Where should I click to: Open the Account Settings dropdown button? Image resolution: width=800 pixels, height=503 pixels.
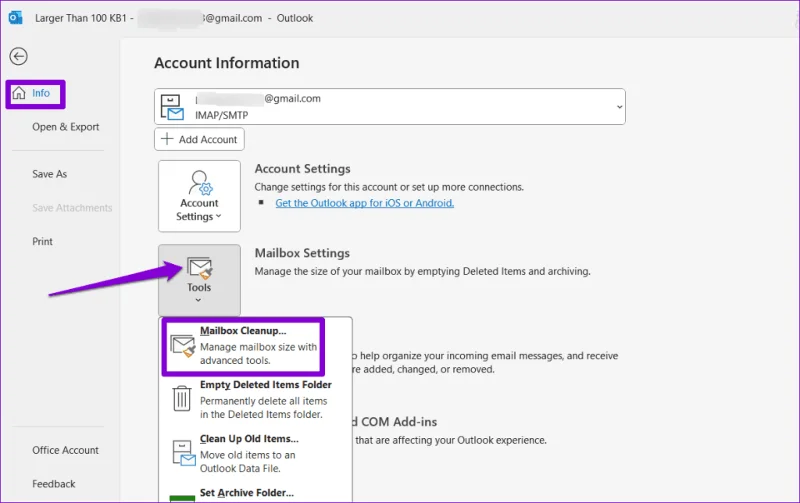tap(199, 196)
